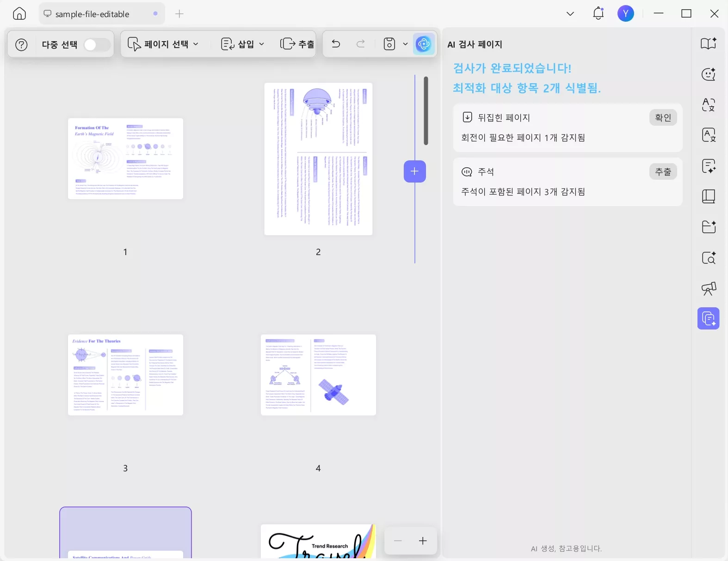Open the highlighted AI document check icon
Image resolution: width=728 pixels, height=561 pixels.
tap(709, 318)
